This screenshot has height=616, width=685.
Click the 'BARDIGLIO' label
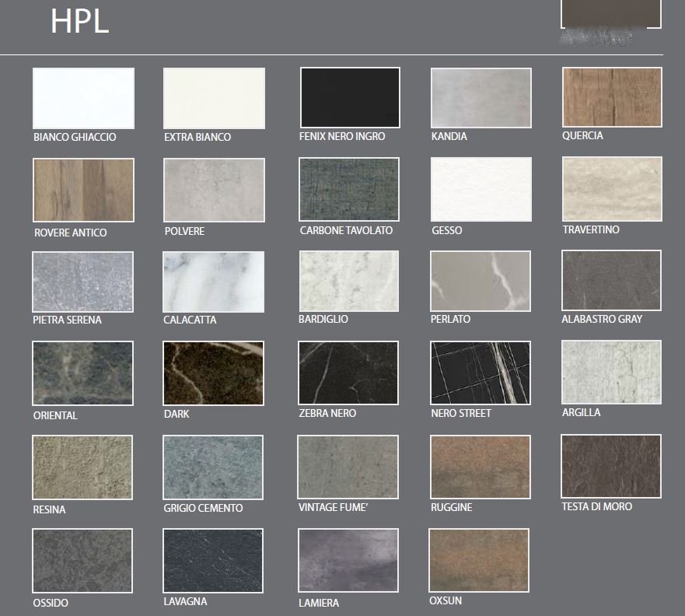point(323,319)
